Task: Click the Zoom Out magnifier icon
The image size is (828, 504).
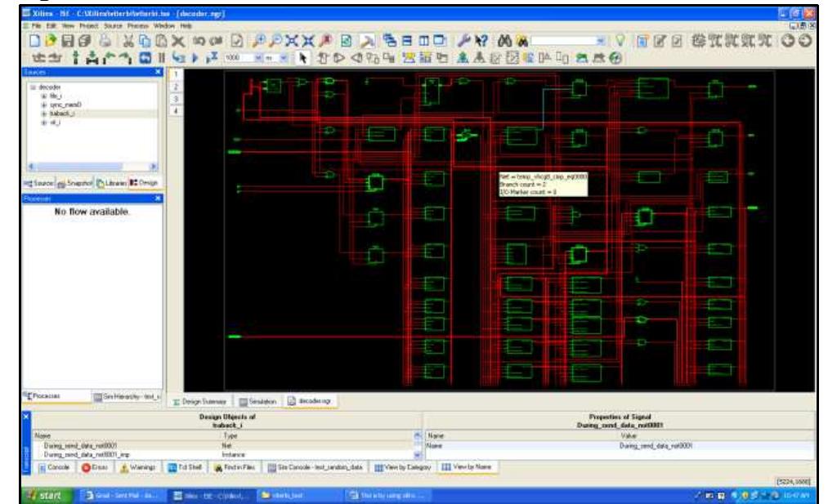Action: [x=275, y=41]
